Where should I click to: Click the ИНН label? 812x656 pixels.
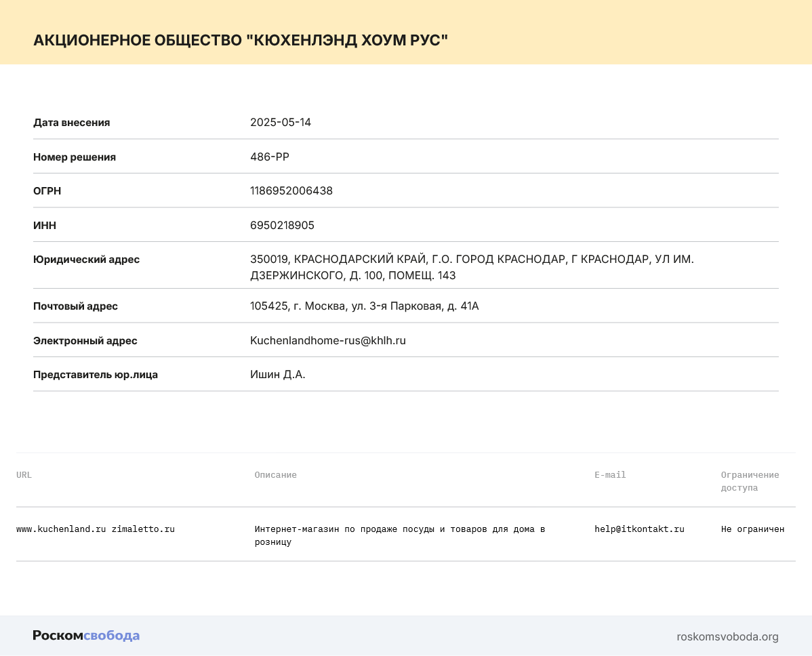(x=45, y=225)
